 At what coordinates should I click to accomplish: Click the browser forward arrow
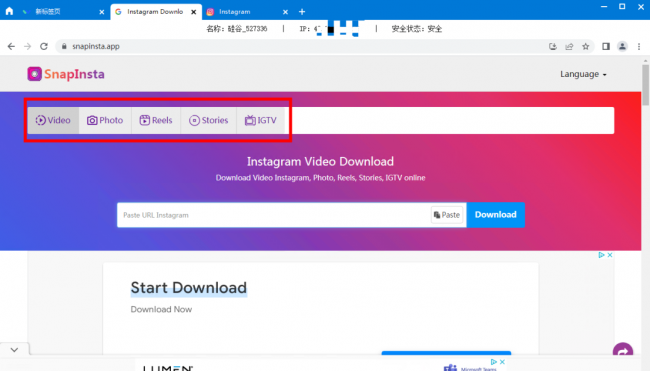27,46
